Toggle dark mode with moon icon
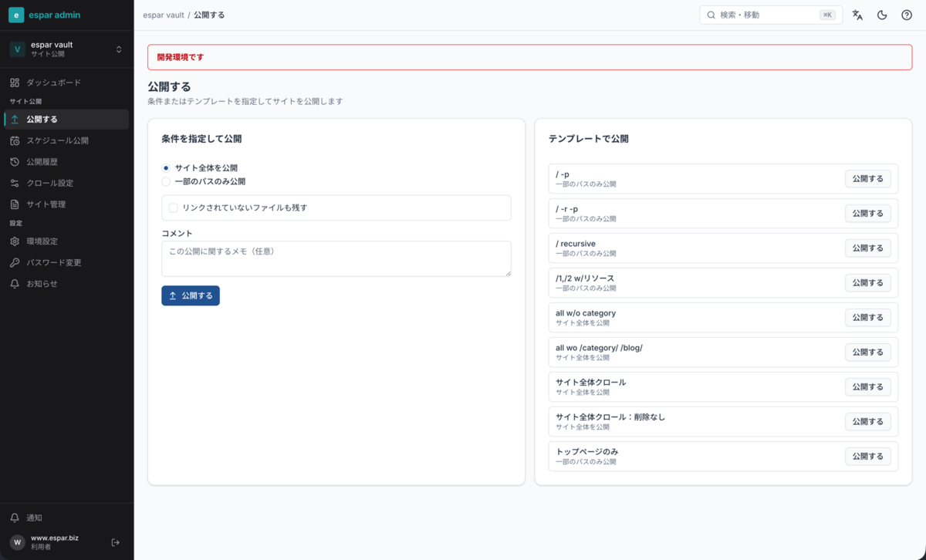Viewport: 926px width, 560px height. 882,15
